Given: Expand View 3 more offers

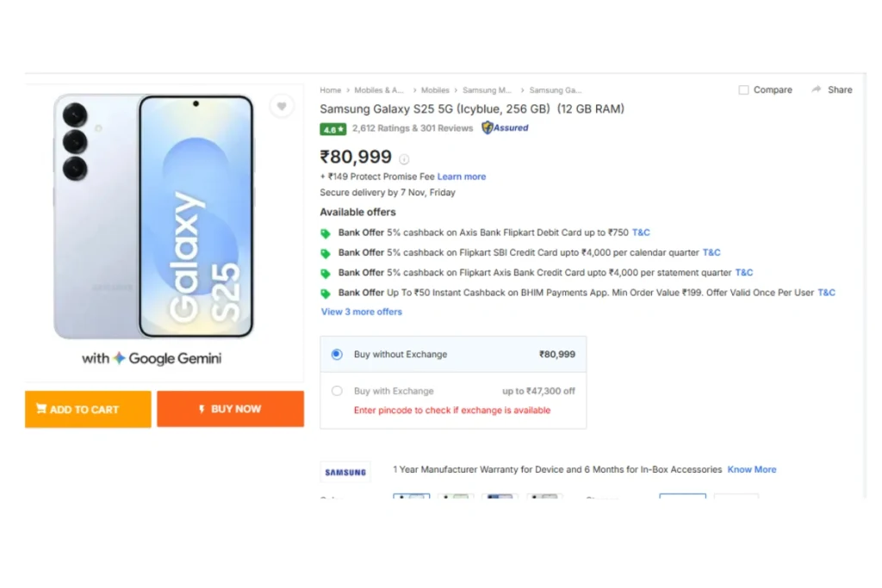Looking at the screenshot, I should pyautogui.click(x=362, y=312).
